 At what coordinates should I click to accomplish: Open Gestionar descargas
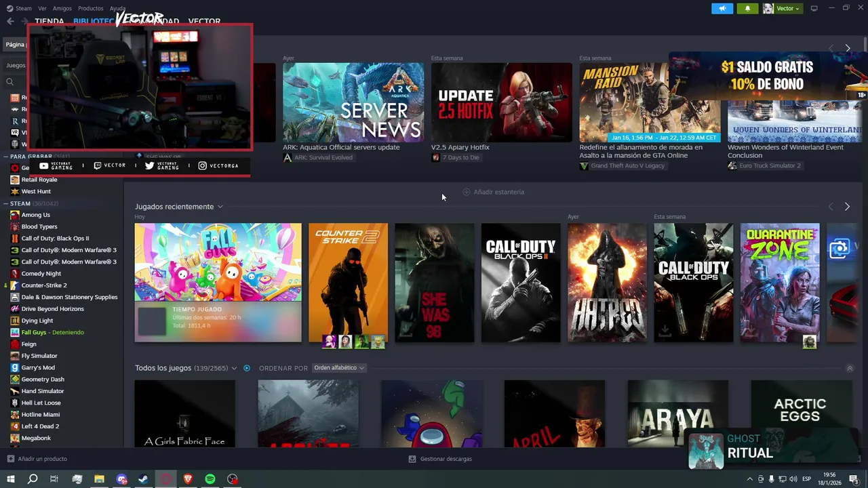[446, 459]
